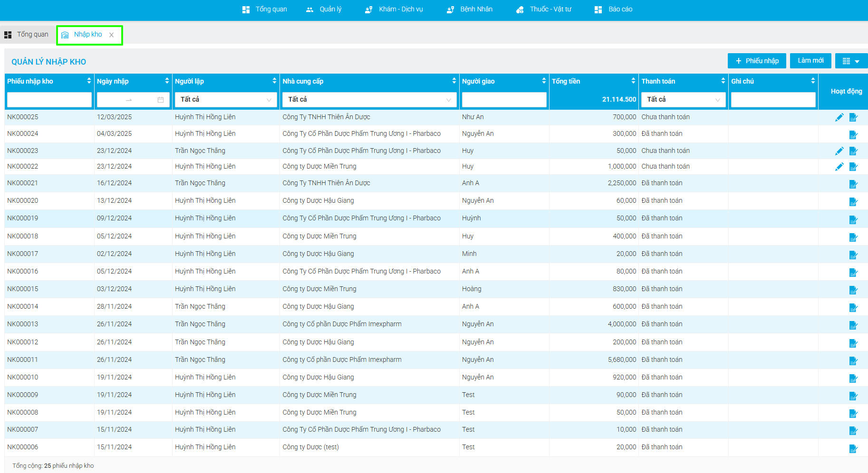Open Bệnh Nhân top menu

point(470,9)
